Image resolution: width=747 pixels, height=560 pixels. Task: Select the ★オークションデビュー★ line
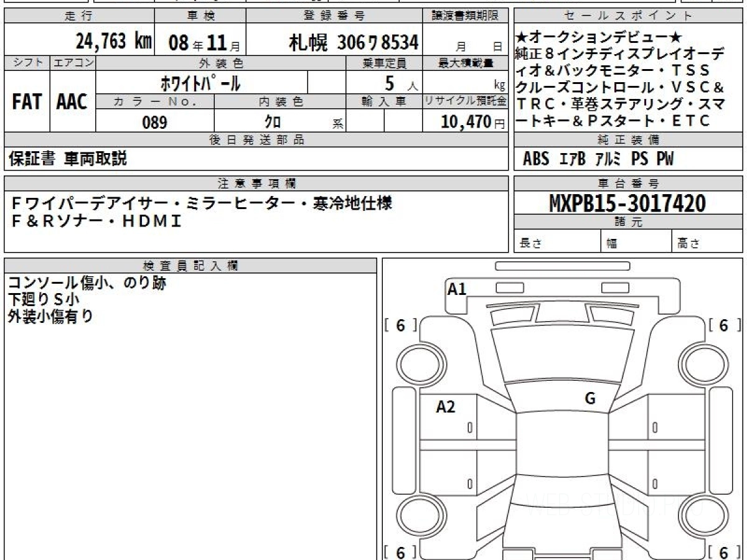pos(599,37)
